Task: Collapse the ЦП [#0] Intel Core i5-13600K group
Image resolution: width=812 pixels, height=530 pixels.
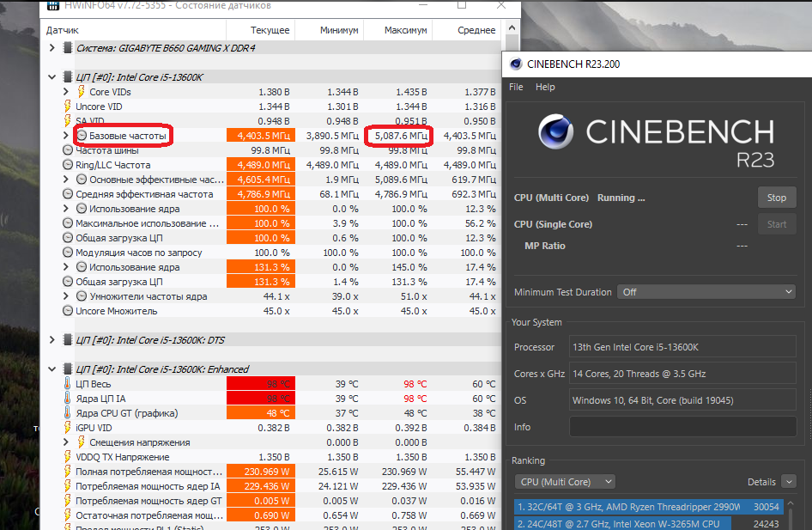Action: (x=52, y=77)
